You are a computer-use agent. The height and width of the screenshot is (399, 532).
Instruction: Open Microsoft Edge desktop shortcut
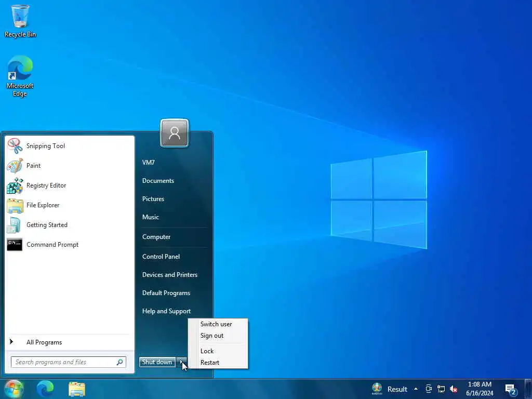(20, 76)
